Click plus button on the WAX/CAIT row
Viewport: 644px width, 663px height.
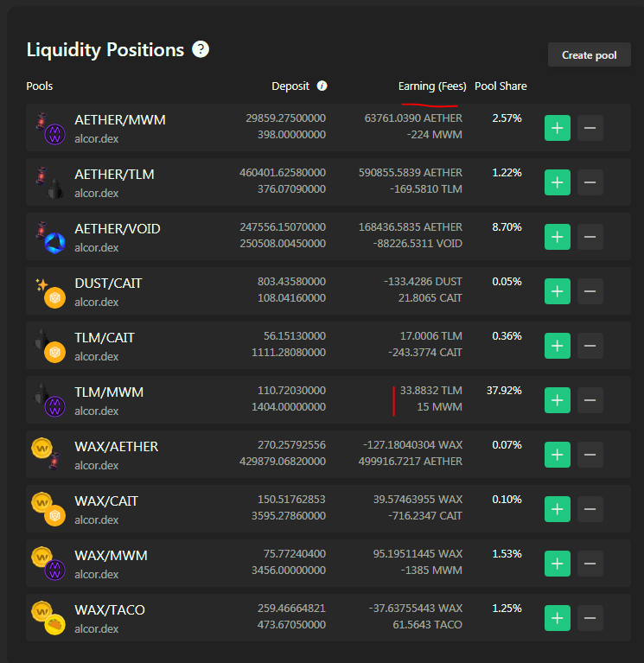(558, 509)
